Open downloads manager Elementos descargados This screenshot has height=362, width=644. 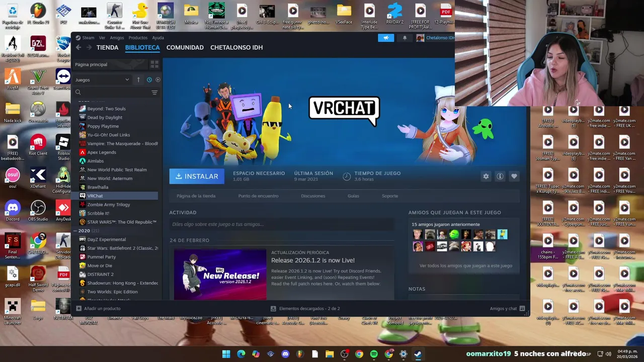pyautogui.click(x=305, y=309)
